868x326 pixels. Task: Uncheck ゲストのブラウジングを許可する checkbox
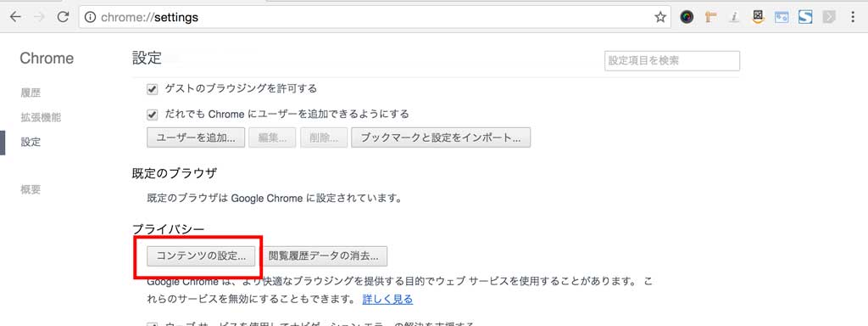(153, 88)
